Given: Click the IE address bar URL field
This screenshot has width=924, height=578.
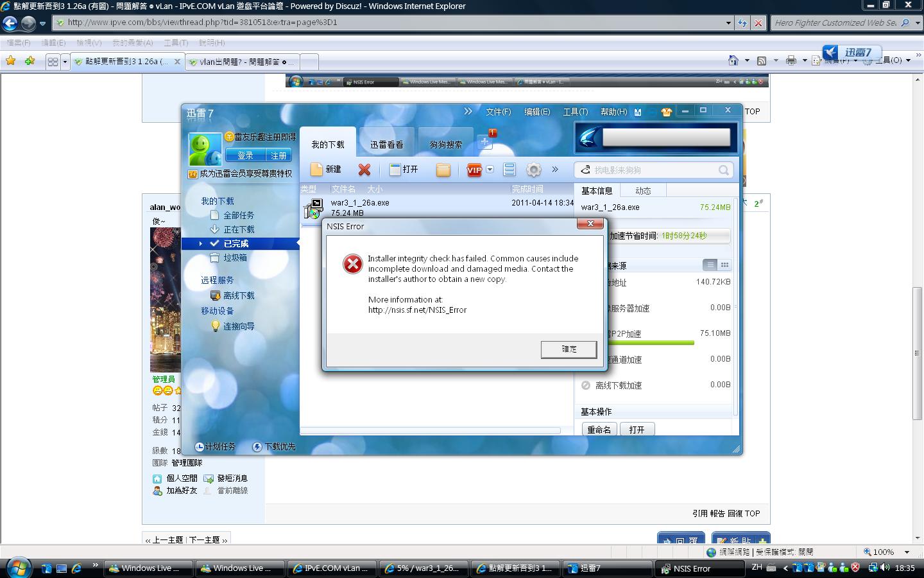Looking at the screenshot, I should 395,22.
